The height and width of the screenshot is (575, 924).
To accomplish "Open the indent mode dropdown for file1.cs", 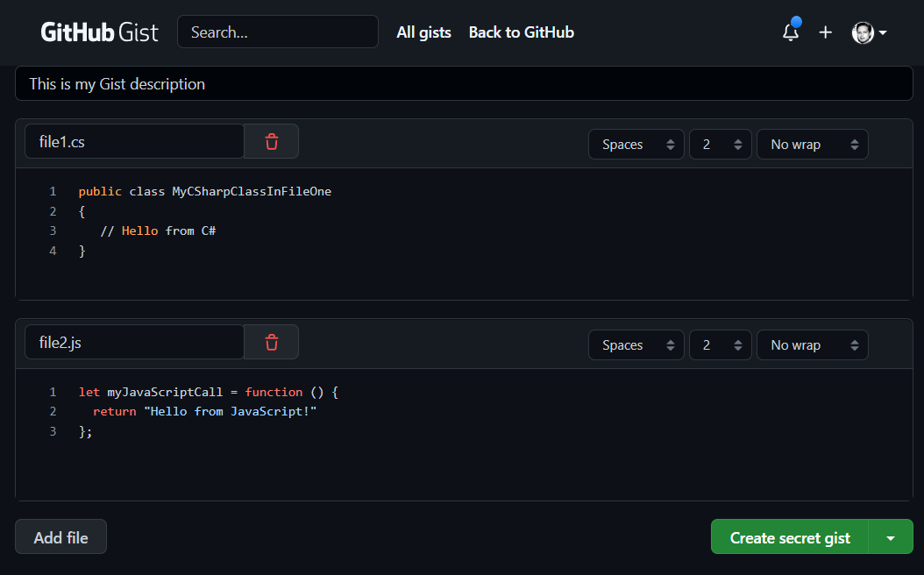I will click(636, 144).
